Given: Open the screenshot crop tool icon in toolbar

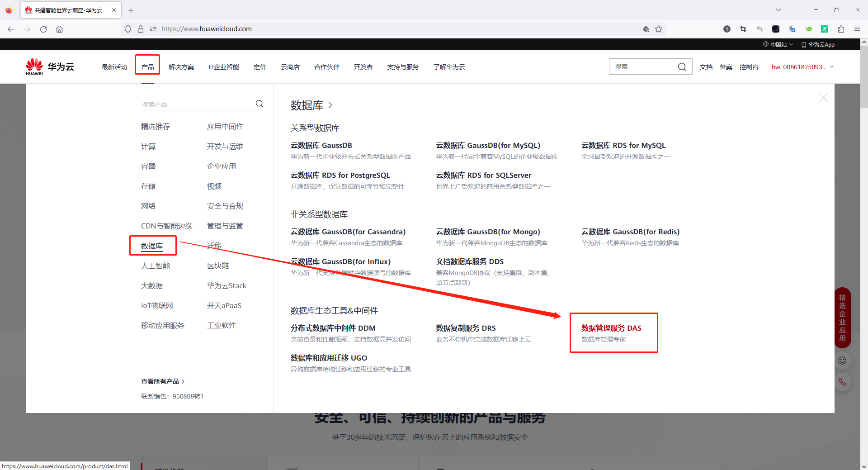Looking at the screenshot, I should pos(743,29).
